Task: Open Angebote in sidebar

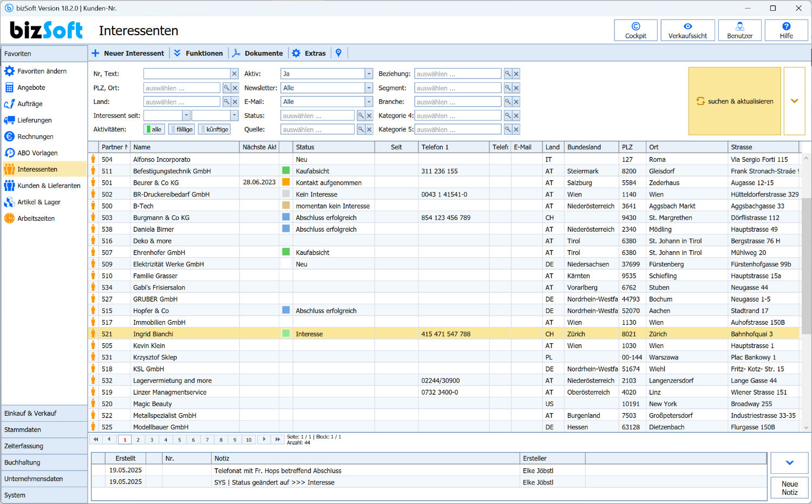Action: 31,87
